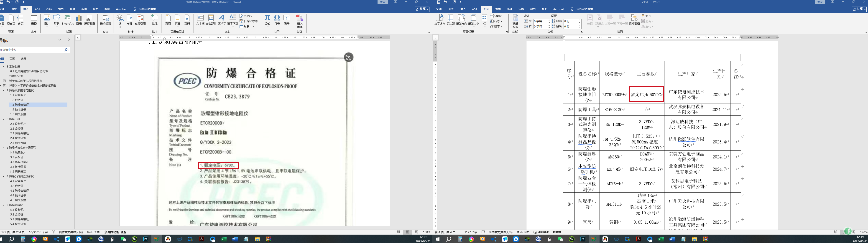Insert a SmartArt graphic
This screenshot has width=868, height=243.
[68, 20]
